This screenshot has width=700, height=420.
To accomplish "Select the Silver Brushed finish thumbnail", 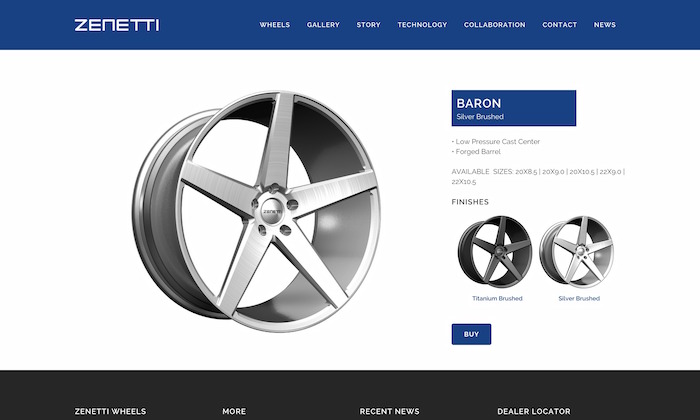I will (577, 252).
